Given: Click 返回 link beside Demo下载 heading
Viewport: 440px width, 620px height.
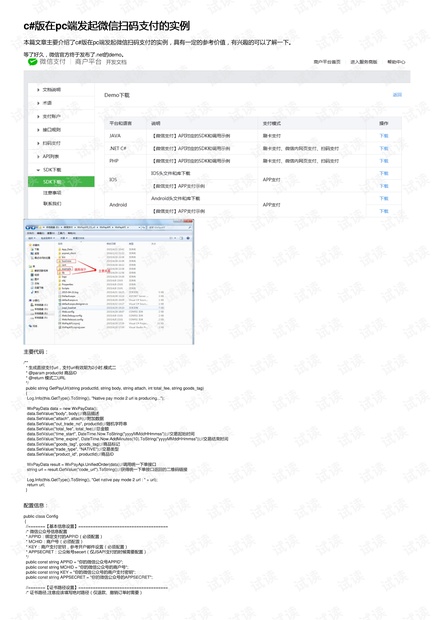Looking at the screenshot, I should (x=397, y=95).
